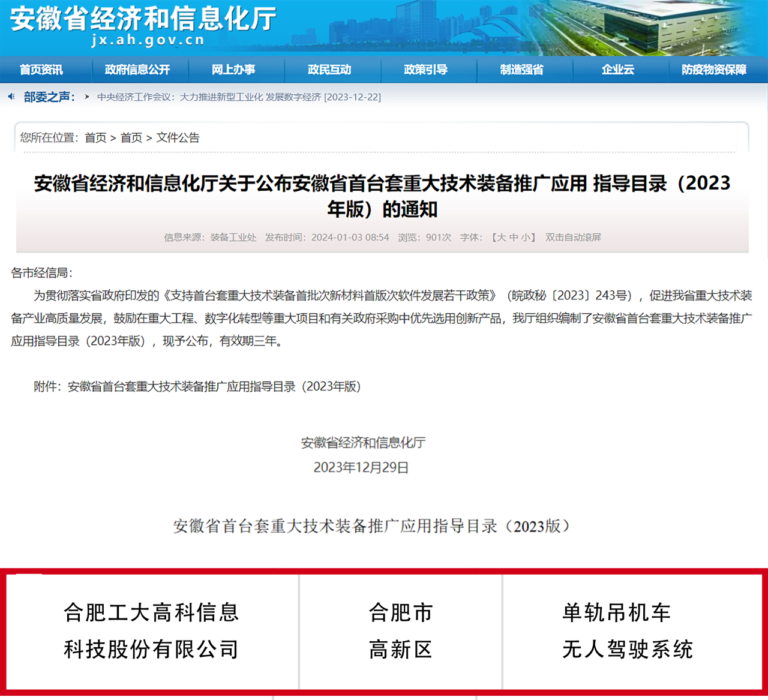Open the 网上办事 menu
Viewport: 768px width, 700px height.
(235, 70)
